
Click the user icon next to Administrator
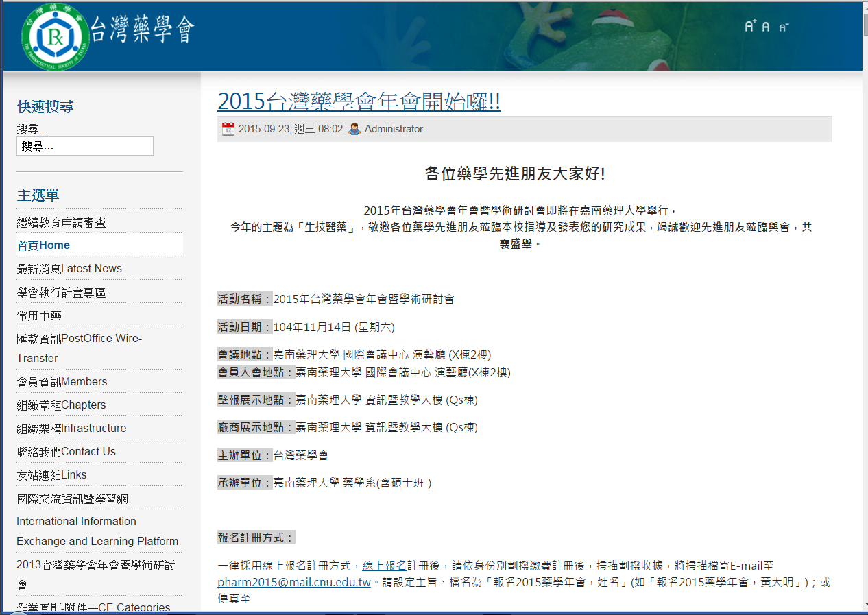coord(354,129)
